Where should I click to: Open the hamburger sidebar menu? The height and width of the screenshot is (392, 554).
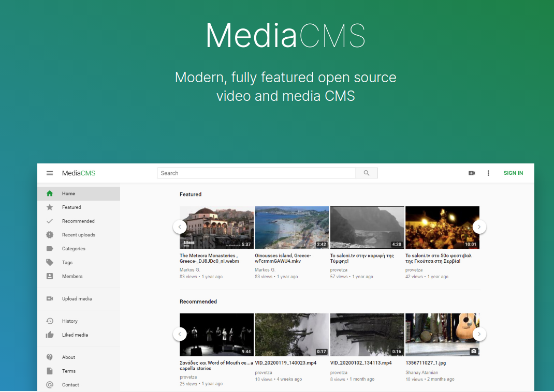click(x=50, y=173)
